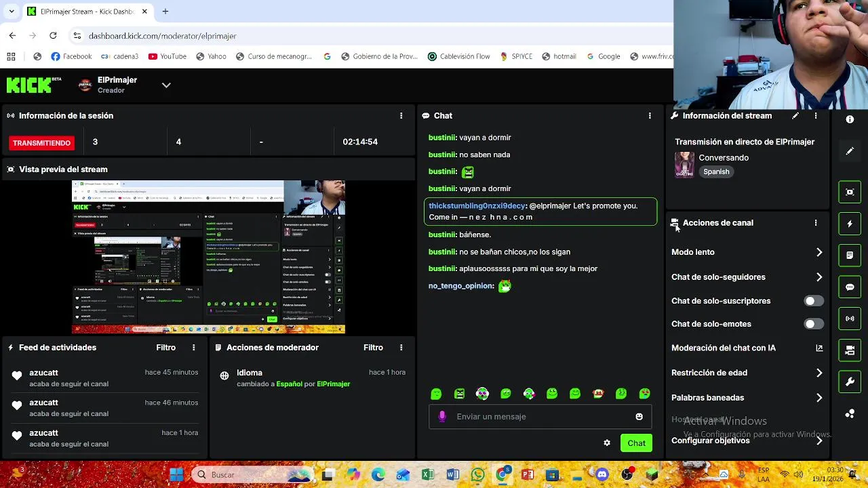Open Feed de actividades three-dot menu
The image size is (868, 488).
193,348
